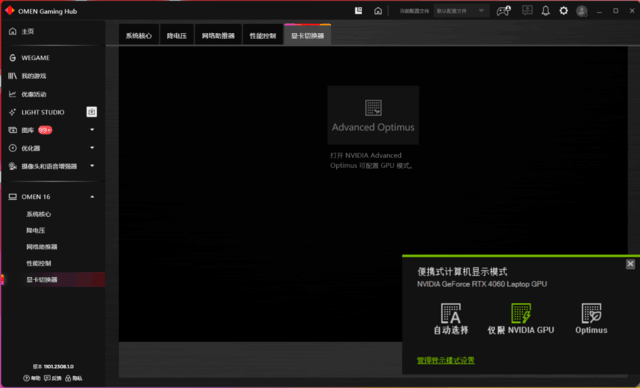Viewport: 640px width, 388px height.
Task: Open 图库 gallery in the sidebar
Action: click(x=21, y=130)
